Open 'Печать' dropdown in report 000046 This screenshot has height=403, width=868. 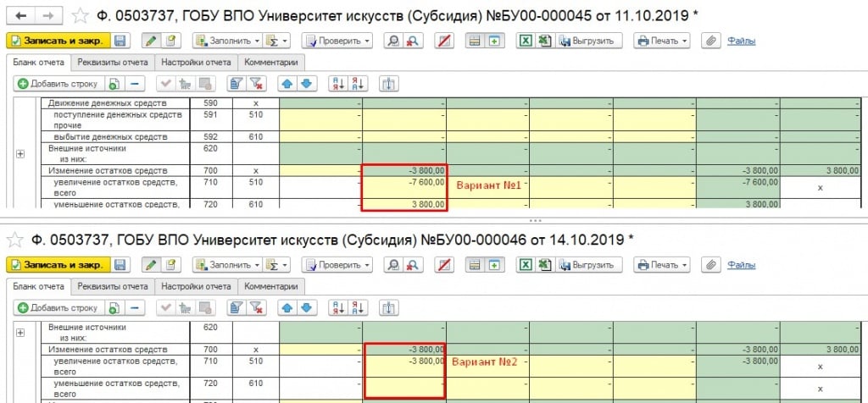click(662, 265)
